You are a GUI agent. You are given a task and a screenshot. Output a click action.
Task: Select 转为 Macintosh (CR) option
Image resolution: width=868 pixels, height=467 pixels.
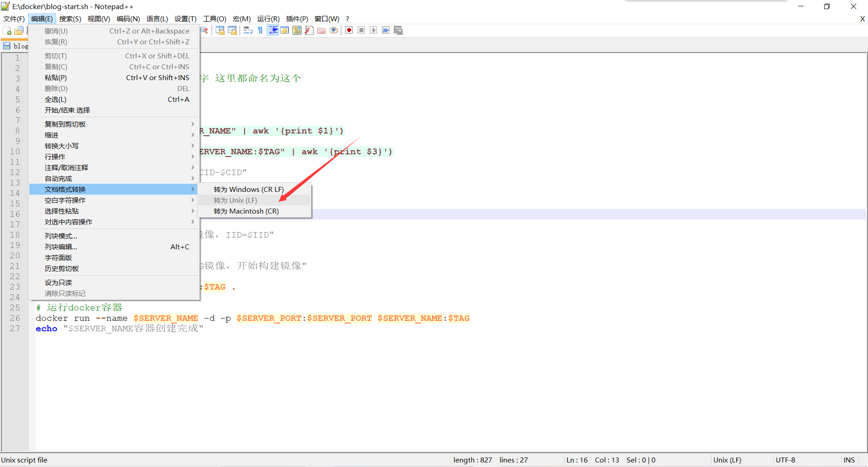coord(255,211)
